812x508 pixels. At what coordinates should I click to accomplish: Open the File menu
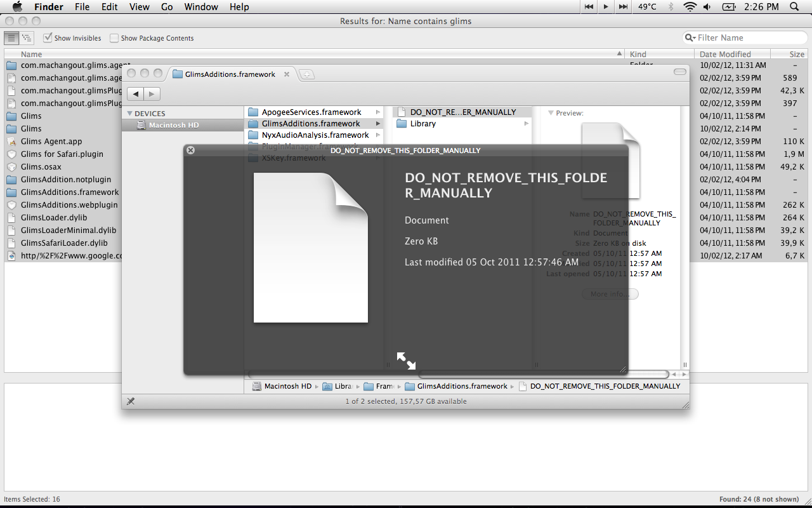click(x=82, y=7)
